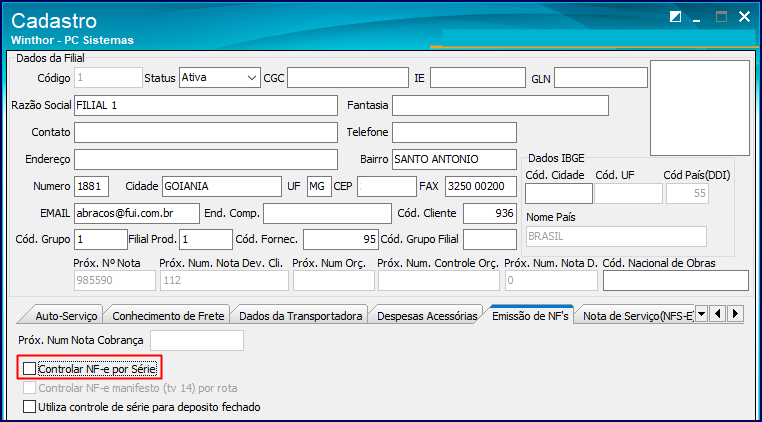This screenshot has width=762, height=422.
Task: Click the CEP input field
Action: pyautogui.click(x=387, y=187)
